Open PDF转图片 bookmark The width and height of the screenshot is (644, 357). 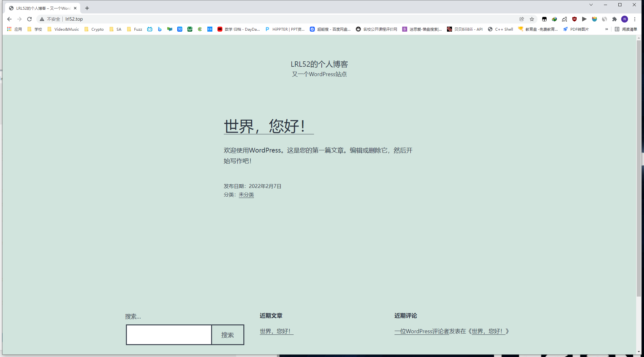tap(576, 29)
